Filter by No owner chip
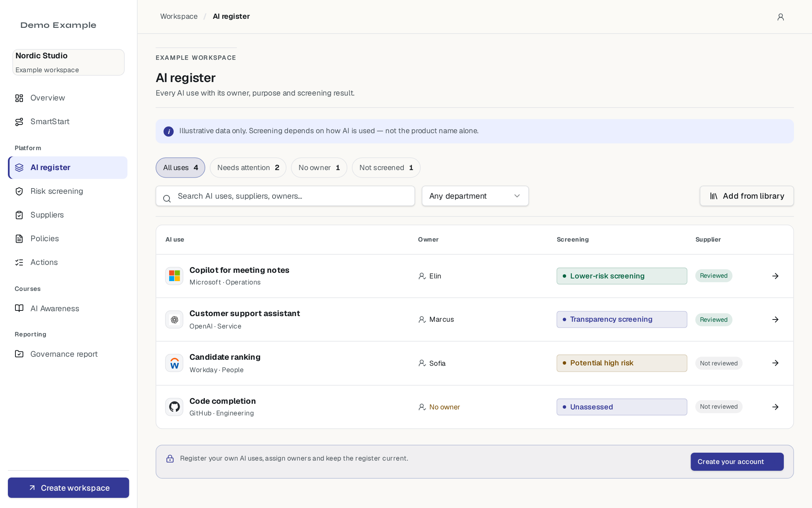Screen dimensions: 812x508 coord(319,167)
